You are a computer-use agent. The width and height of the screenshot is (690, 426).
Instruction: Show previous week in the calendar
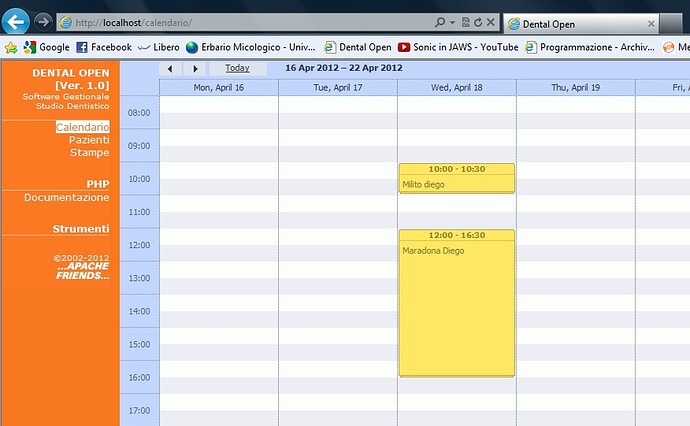point(171,69)
